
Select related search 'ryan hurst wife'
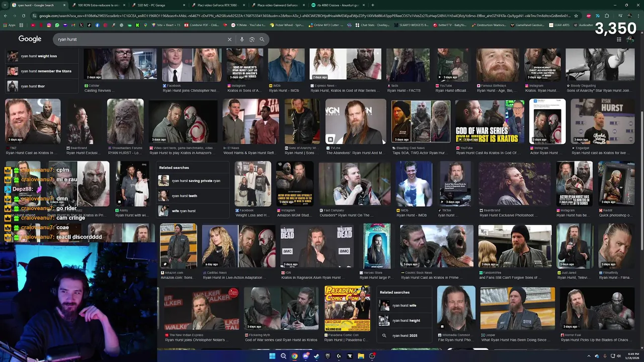point(405,305)
